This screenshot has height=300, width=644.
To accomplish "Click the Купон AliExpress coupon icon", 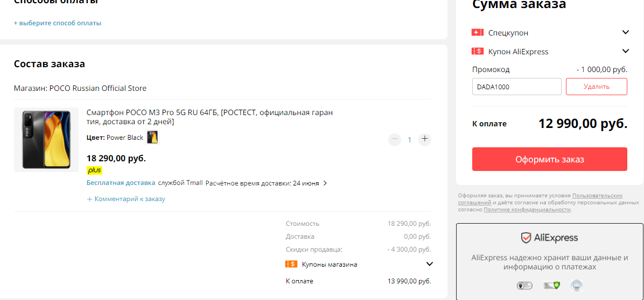I will [x=477, y=52].
